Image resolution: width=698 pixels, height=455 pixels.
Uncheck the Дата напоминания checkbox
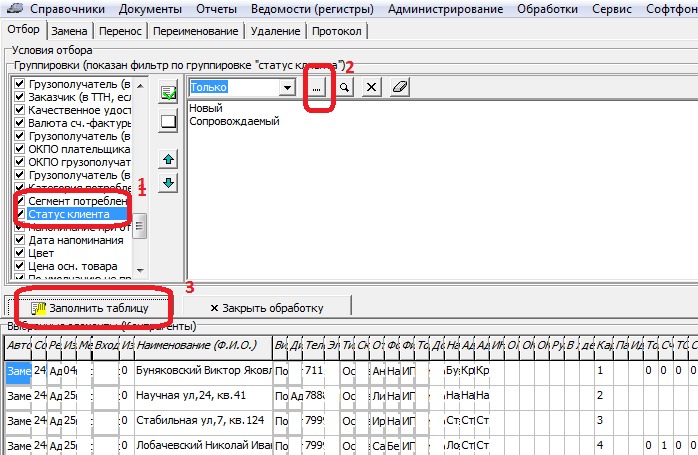[19, 240]
